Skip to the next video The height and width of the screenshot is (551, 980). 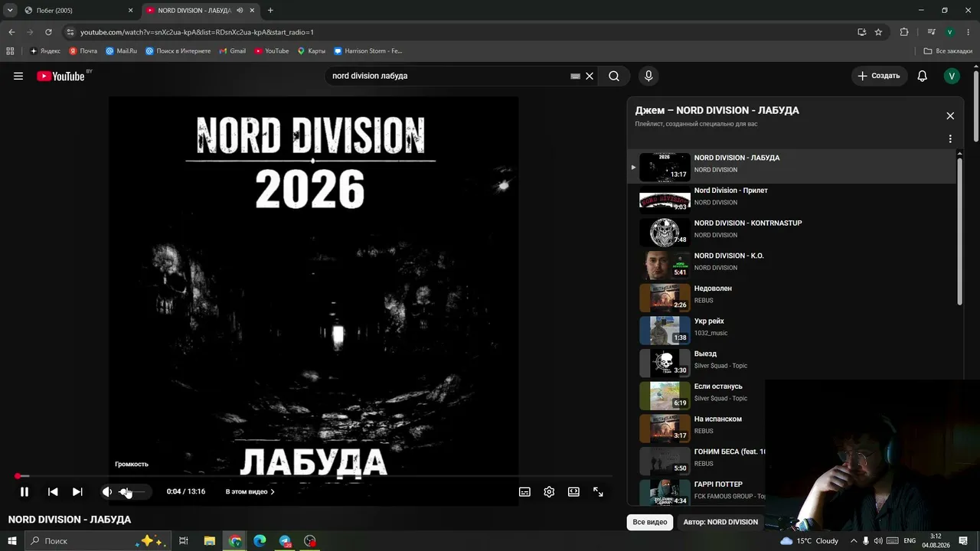coord(77,492)
